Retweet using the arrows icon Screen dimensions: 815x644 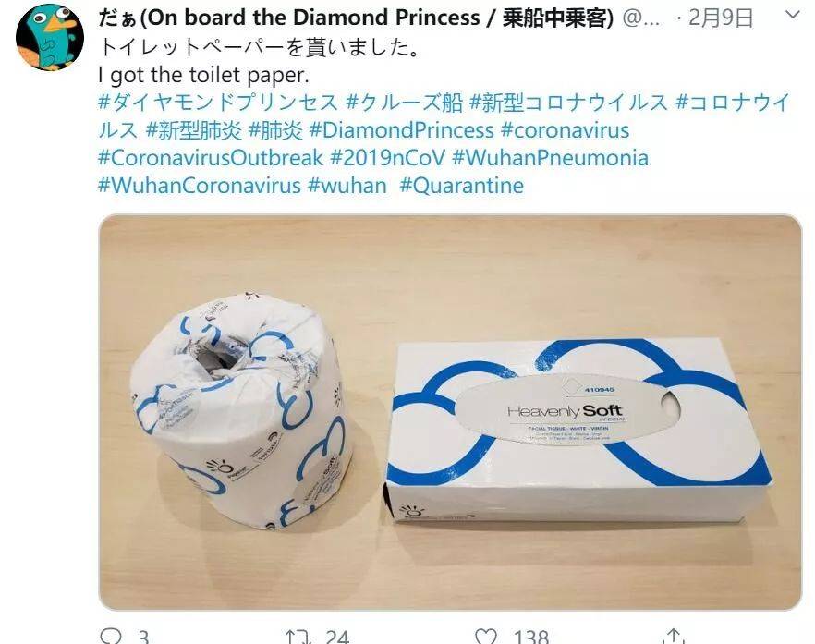(298, 638)
